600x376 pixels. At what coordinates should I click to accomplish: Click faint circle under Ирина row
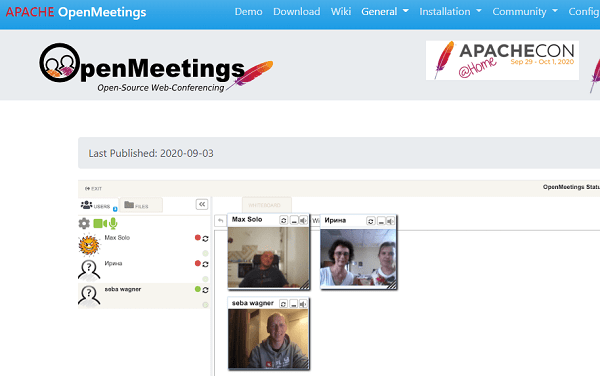click(x=205, y=279)
